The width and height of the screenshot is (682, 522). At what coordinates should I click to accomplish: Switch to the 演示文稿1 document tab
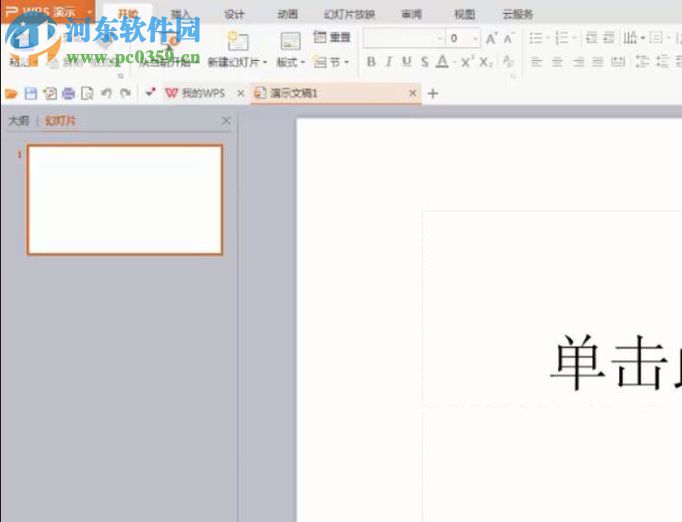tap(294, 93)
